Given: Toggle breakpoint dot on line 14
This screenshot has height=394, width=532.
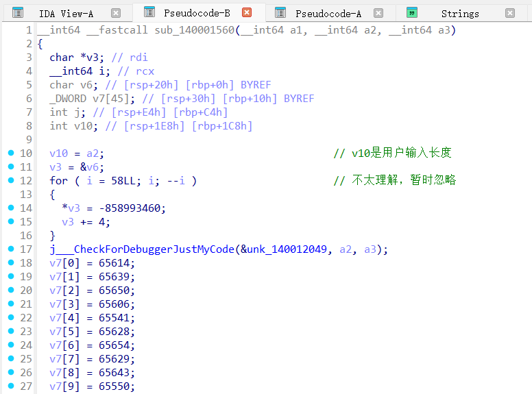Looking at the screenshot, I should click(11, 208).
